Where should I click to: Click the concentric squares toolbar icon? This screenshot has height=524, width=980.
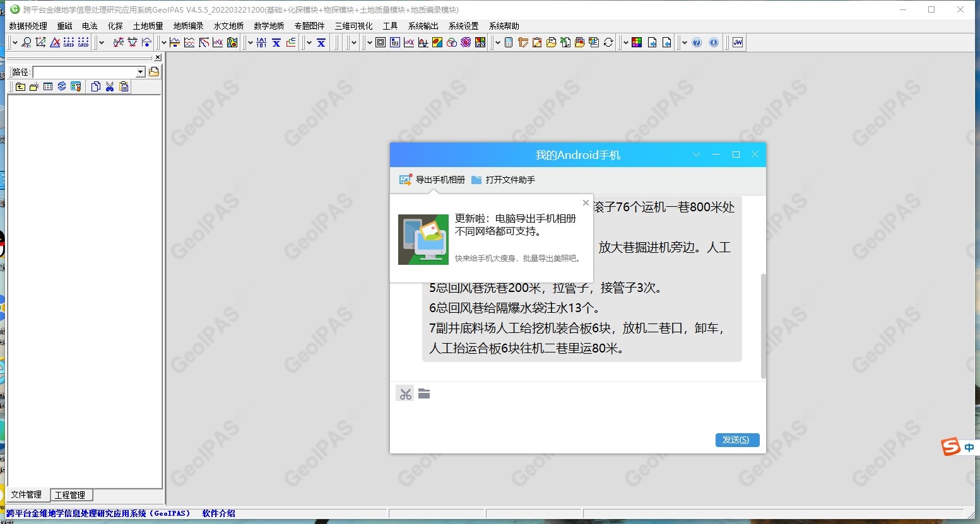coord(381,42)
